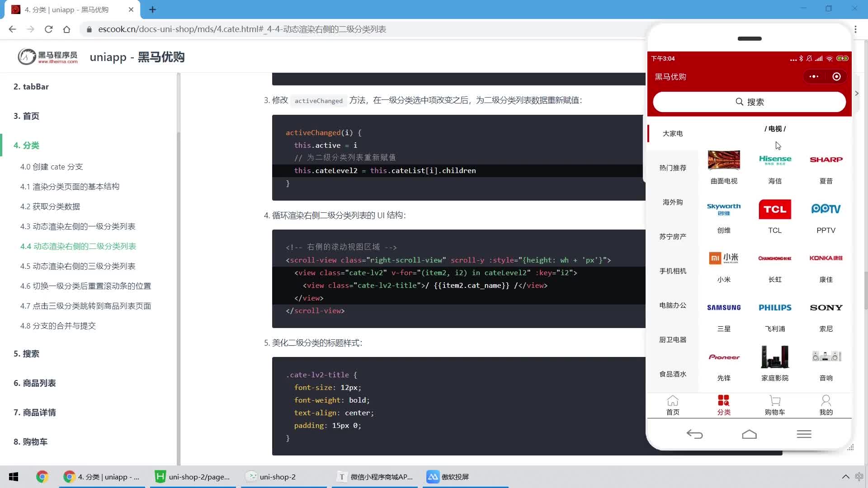The image size is (868, 488).
Task: Tap the phone recent-apps menu button
Action: tap(804, 434)
